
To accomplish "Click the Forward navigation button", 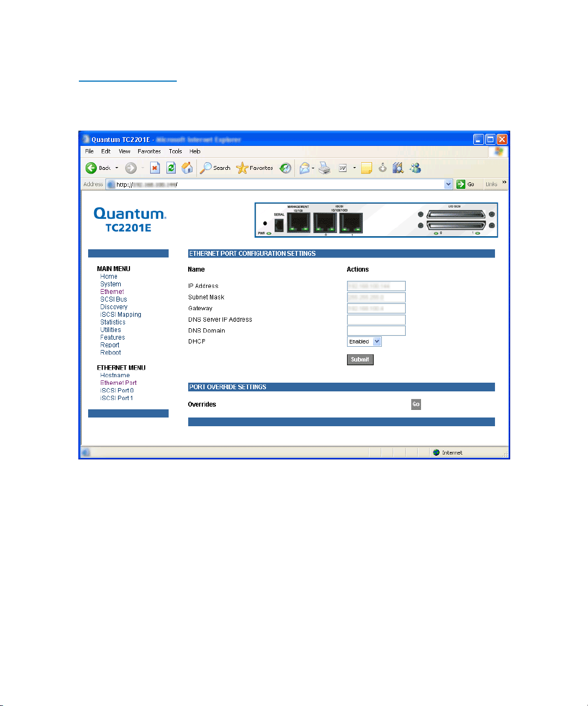I will [131, 168].
